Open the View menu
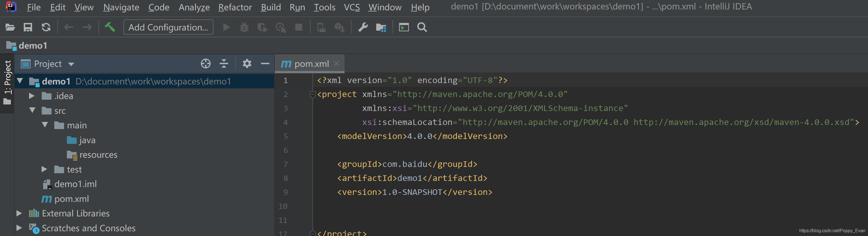The width and height of the screenshot is (868, 236). (x=84, y=7)
